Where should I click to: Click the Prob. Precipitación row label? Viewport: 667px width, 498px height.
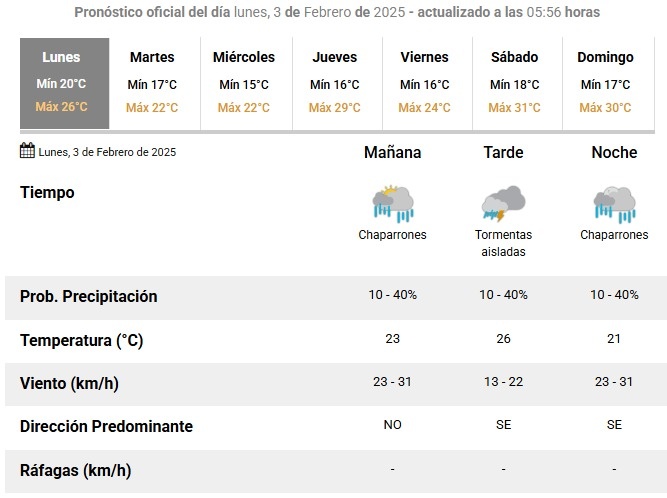pyautogui.click(x=88, y=296)
